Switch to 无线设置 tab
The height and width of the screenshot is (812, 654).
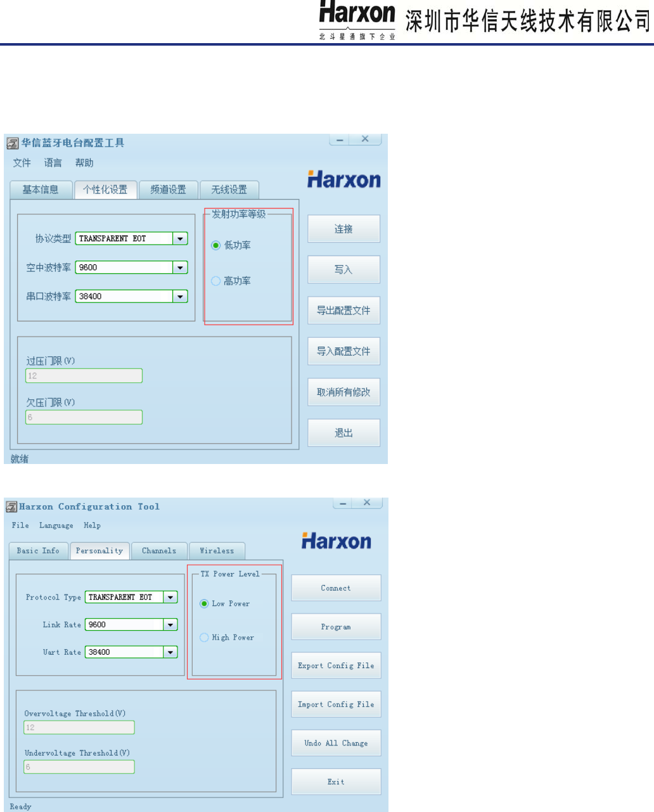click(229, 190)
